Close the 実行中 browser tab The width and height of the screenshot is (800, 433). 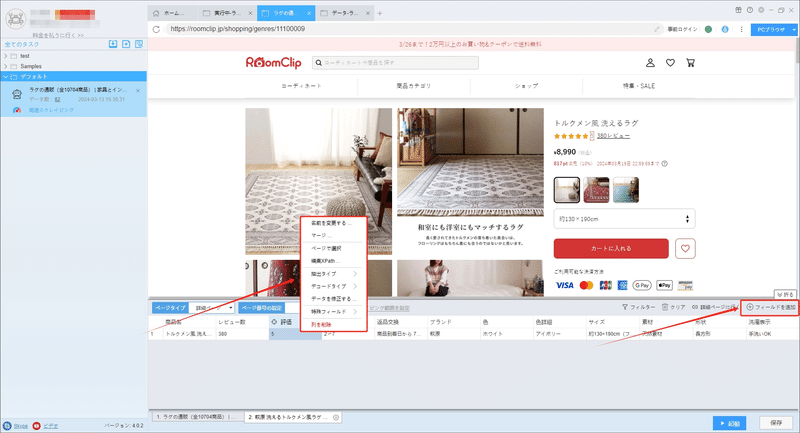250,13
